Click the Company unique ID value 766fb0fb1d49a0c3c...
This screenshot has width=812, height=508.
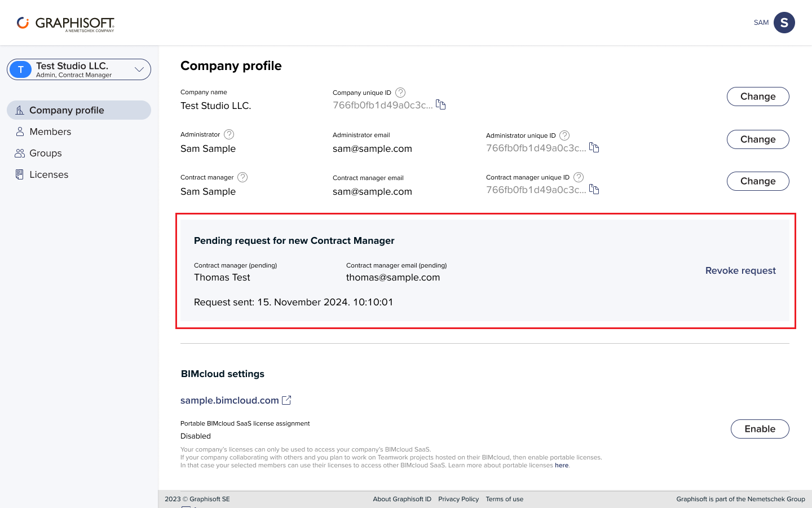pos(383,105)
